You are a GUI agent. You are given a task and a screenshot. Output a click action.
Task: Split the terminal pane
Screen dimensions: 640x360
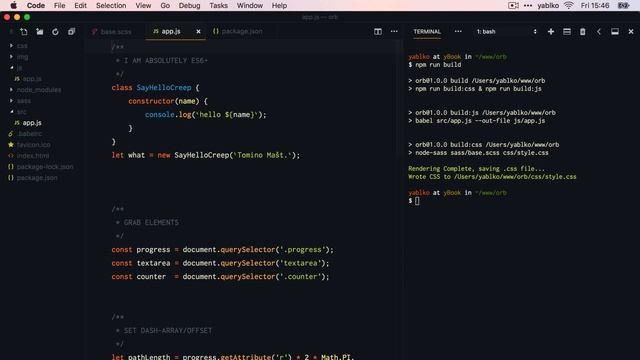pos(567,31)
